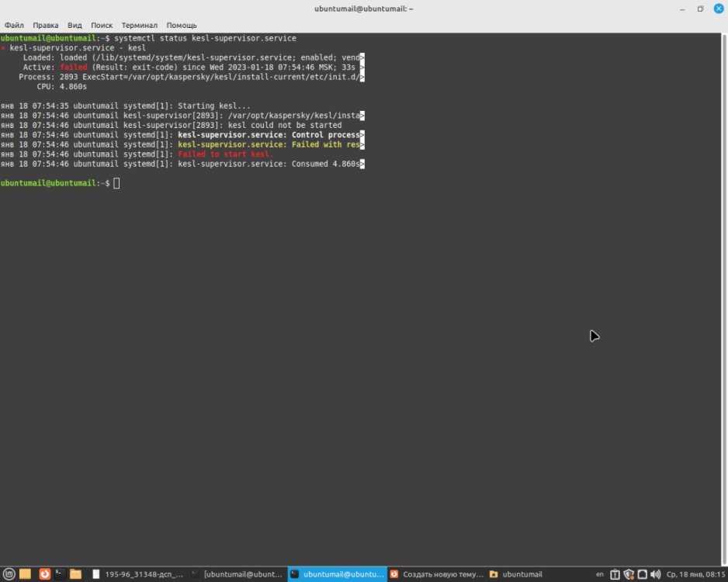The height and width of the screenshot is (582, 728).
Task: Open the clock calendar showing 08:15
Action: [x=695, y=574]
